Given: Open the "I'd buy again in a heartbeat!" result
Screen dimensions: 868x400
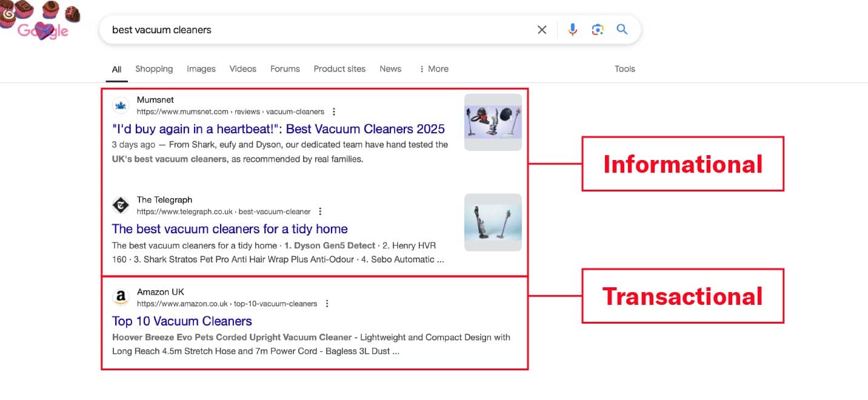Looking at the screenshot, I should tap(278, 129).
